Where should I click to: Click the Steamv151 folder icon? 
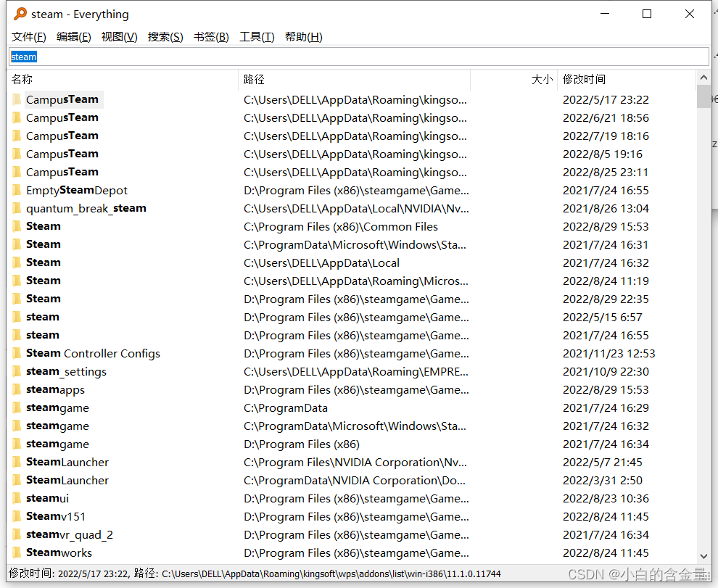[17, 516]
